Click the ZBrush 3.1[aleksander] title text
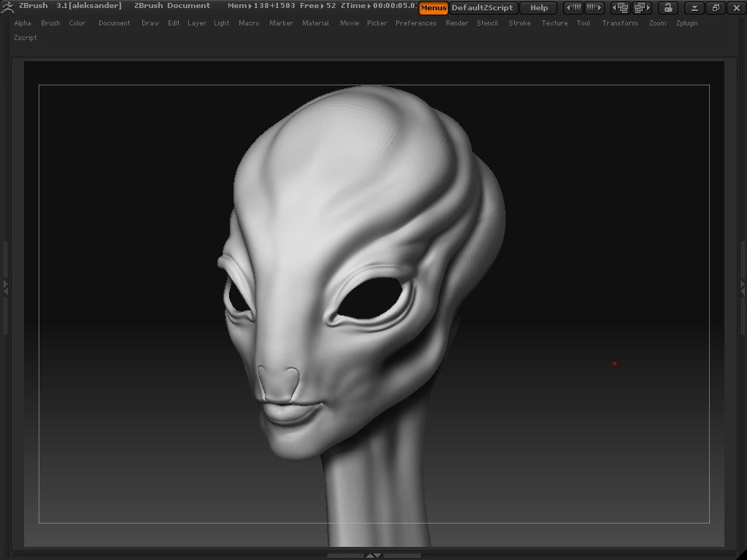The image size is (747, 560). [x=70, y=6]
